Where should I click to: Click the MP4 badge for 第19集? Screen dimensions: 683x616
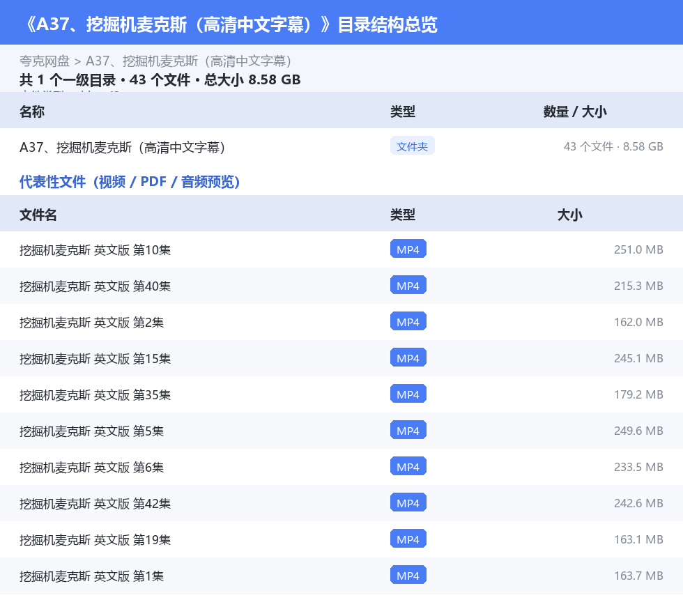pos(408,539)
